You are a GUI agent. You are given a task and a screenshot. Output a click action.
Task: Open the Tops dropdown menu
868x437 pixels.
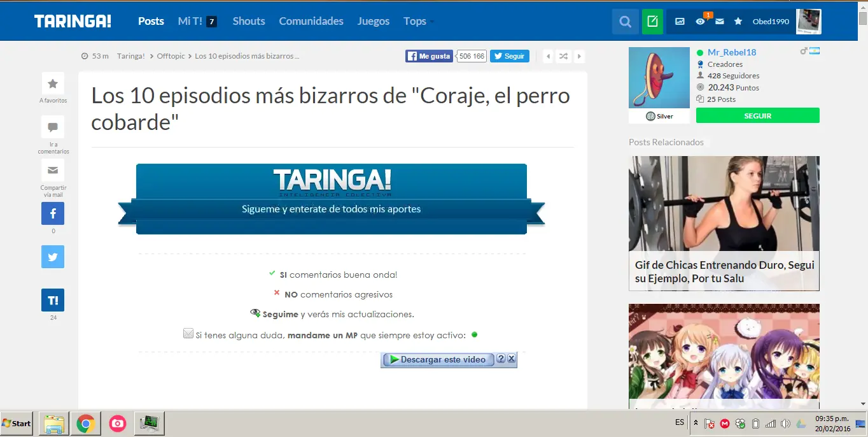419,21
